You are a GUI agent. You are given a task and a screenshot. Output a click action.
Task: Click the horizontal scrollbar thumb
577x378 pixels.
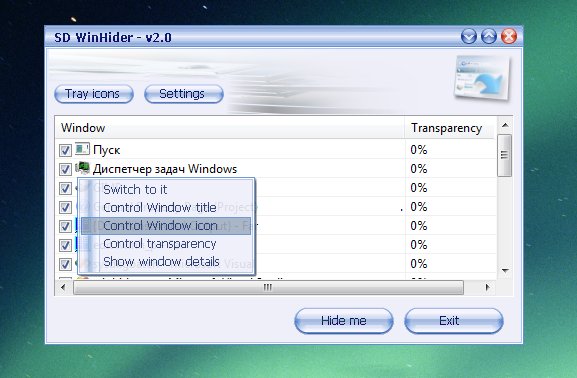pyautogui.click(x=268, y=287)
